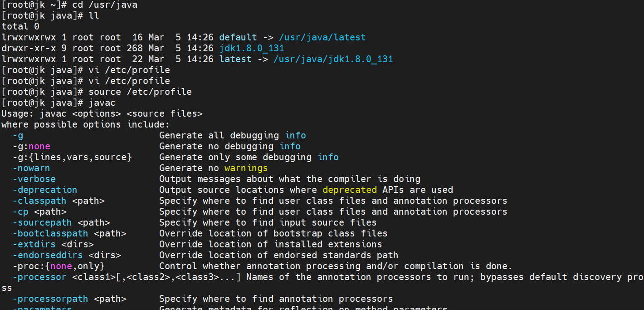Click the "-sourcepath" option text
The height and width of the screenshot is (310, 644).
click(x=42, y=223)
